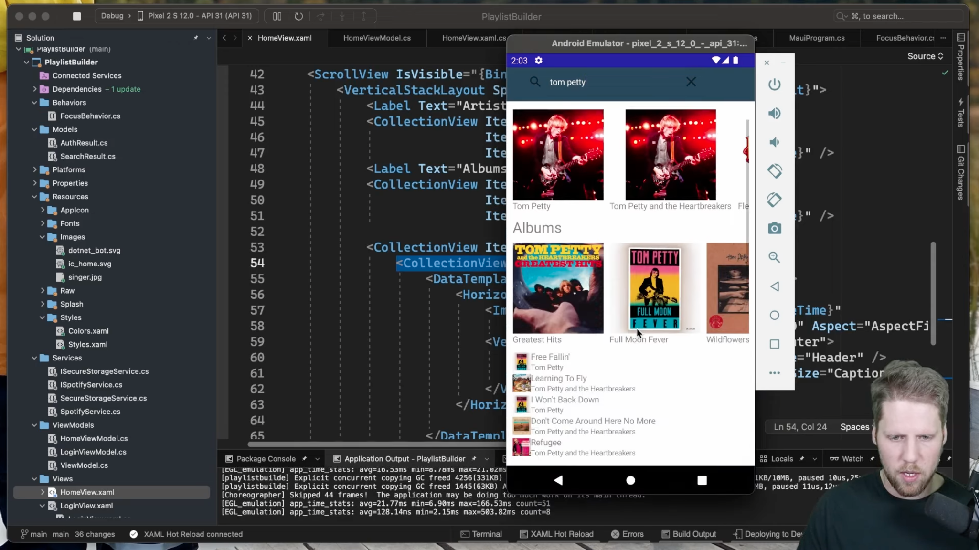Open the Errors tab
The image size is (980, 550).
tap(628, 534)
